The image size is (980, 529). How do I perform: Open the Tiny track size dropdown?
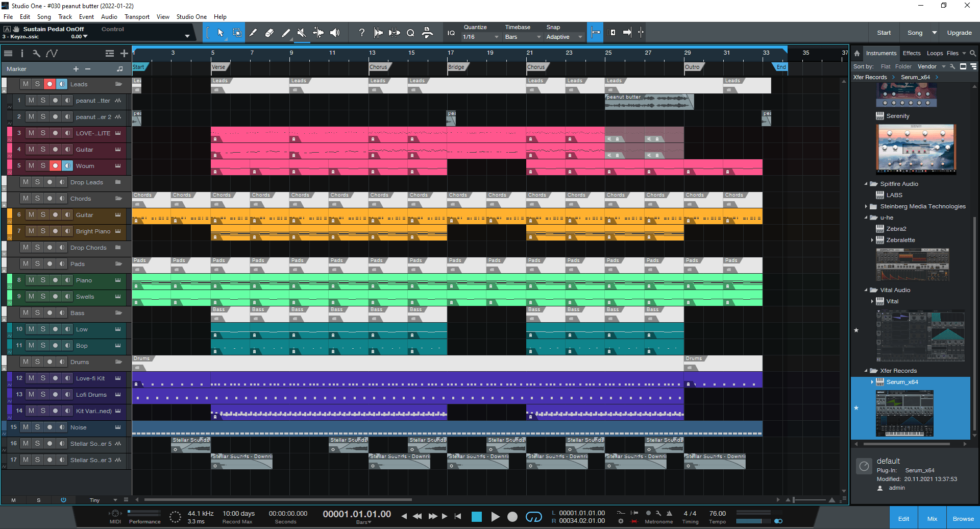pyautogui.click(x=103, y=500)
